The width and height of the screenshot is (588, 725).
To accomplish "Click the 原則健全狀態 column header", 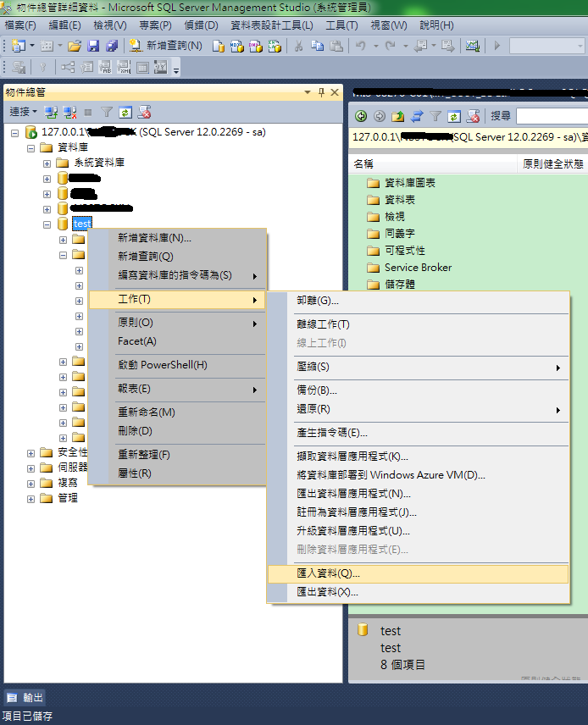I will (553, 164).
